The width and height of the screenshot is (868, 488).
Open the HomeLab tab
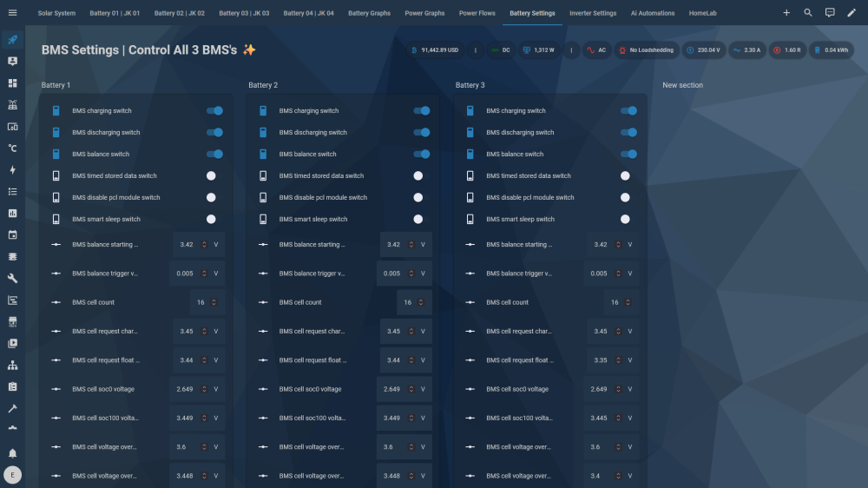(x=702, y=13)
